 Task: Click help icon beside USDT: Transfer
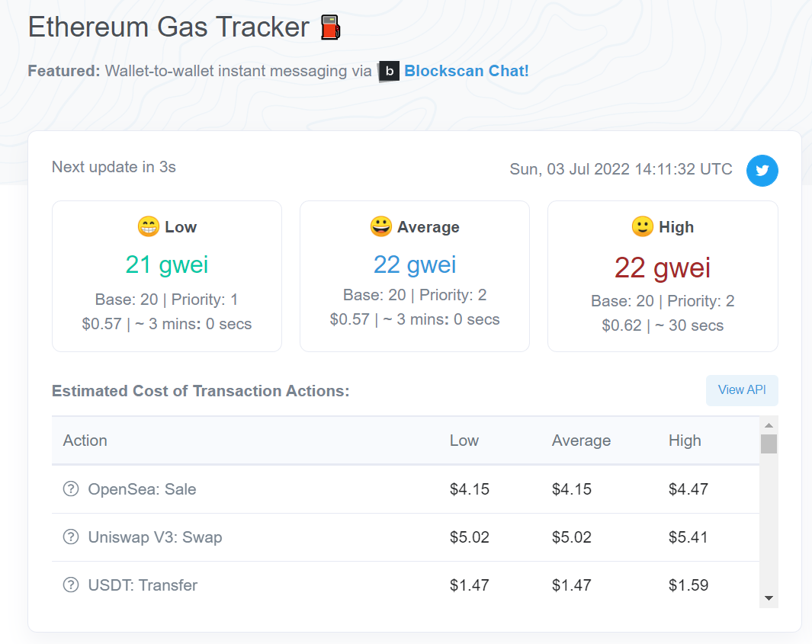click(71, 585)
